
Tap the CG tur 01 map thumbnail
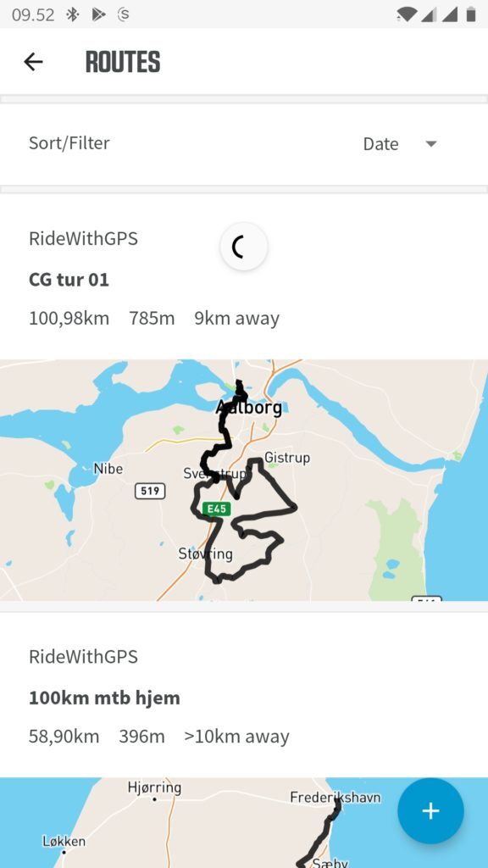(x=244, y=480)
